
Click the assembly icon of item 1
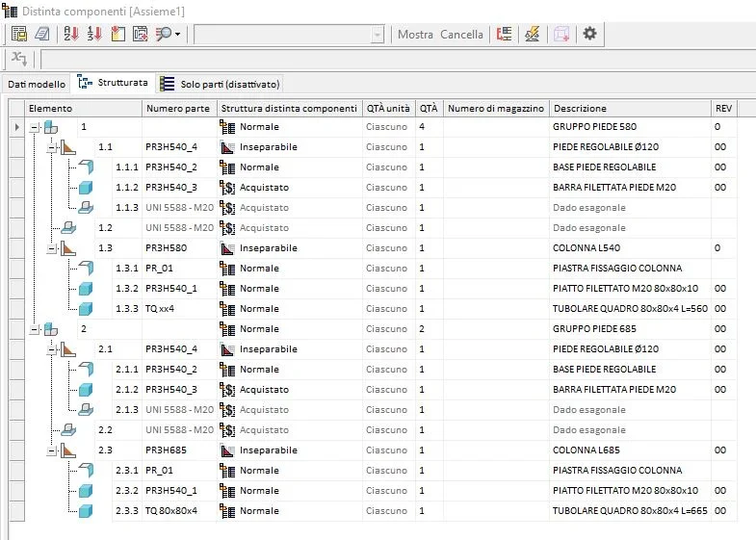click(51, 127)
